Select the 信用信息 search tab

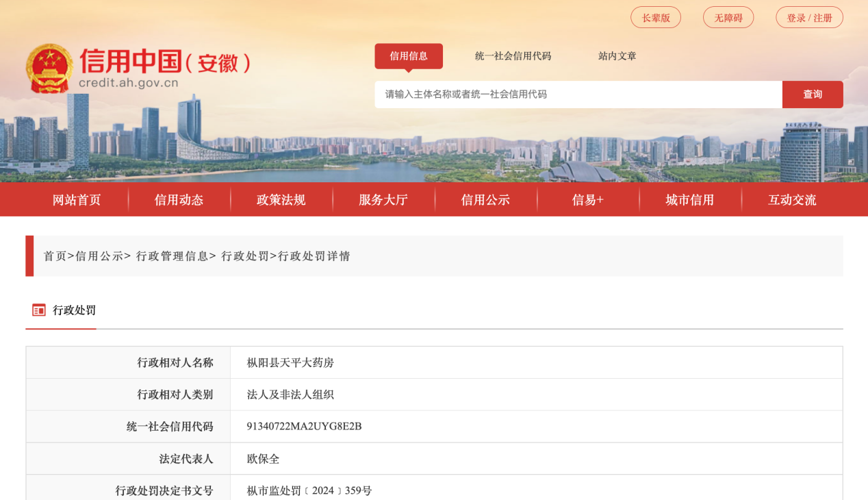[409, 56]
